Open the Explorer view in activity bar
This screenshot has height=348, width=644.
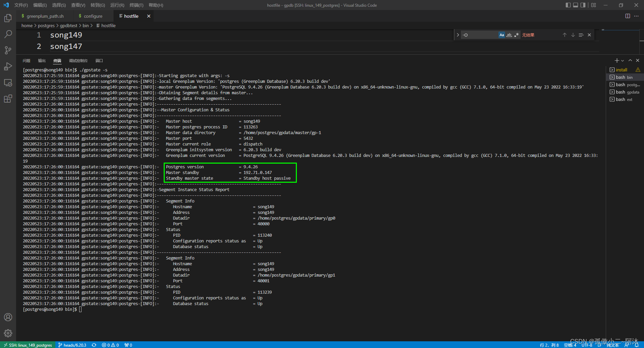8,18
